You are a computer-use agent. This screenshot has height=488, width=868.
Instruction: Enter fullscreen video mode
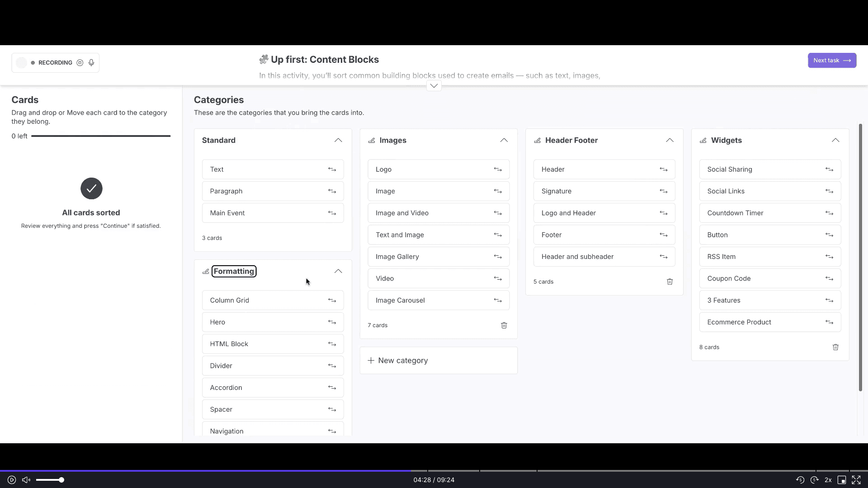coord(856,480)
